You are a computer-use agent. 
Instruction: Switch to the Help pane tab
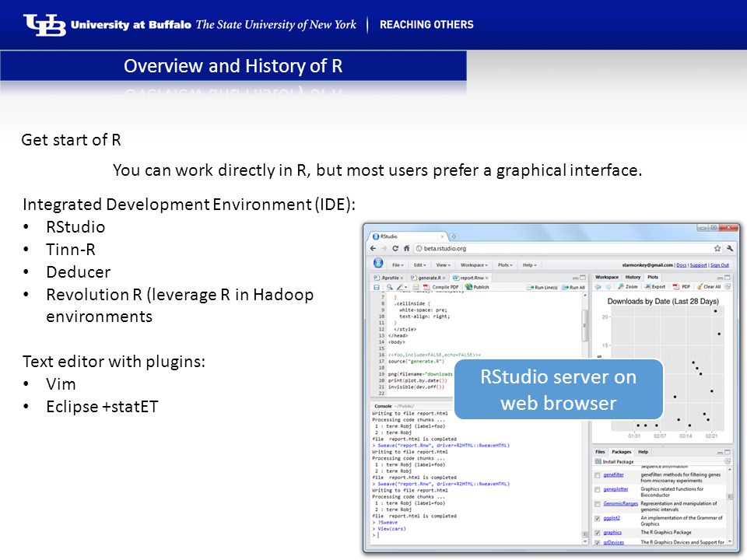click(644, 452)
